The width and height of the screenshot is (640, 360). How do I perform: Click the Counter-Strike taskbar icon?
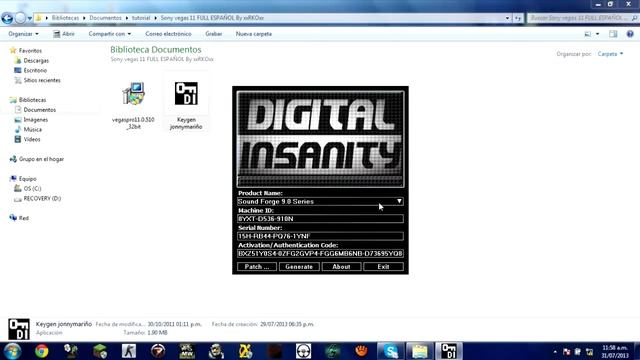point(129,351)
